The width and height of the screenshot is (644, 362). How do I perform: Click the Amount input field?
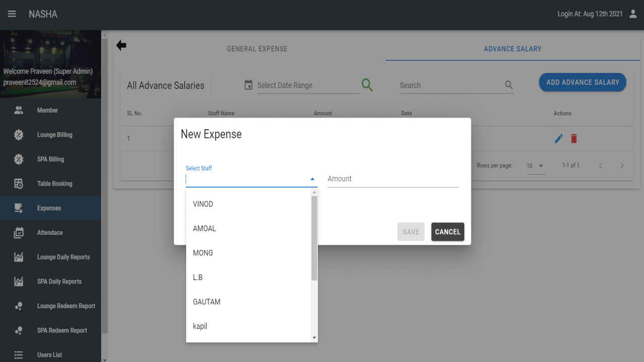point(393,179)
